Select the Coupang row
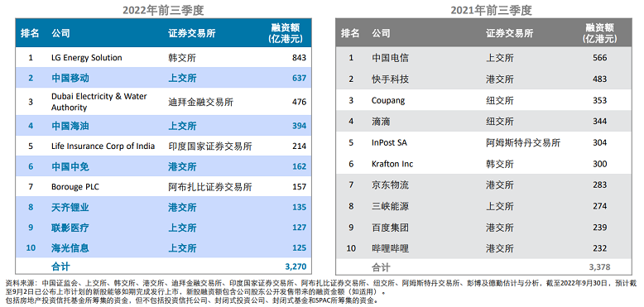The image size is (644, 307). [x=483, y=100]
